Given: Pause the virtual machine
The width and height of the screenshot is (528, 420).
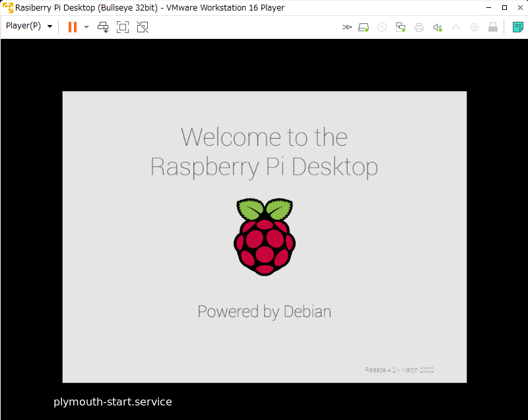Looking at the screenshot, I should [73, 27].
